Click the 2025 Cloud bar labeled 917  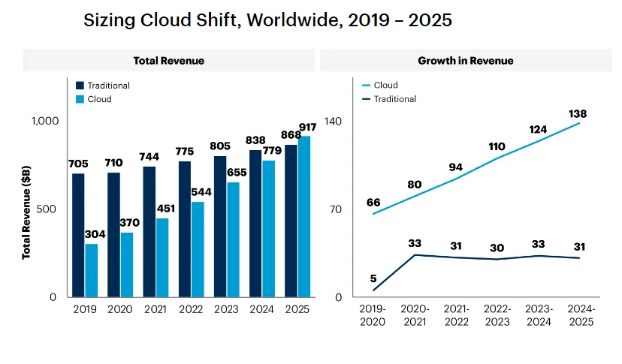coord(304,217)
